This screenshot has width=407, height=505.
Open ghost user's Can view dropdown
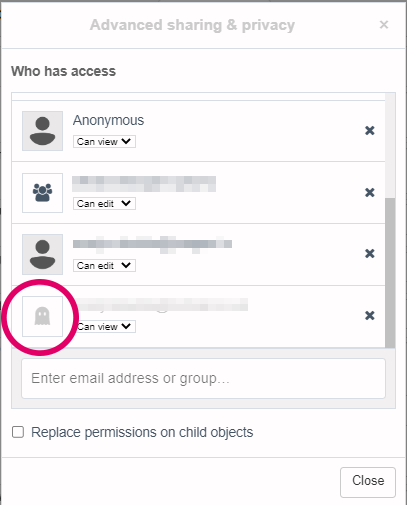tap(104, 327)
